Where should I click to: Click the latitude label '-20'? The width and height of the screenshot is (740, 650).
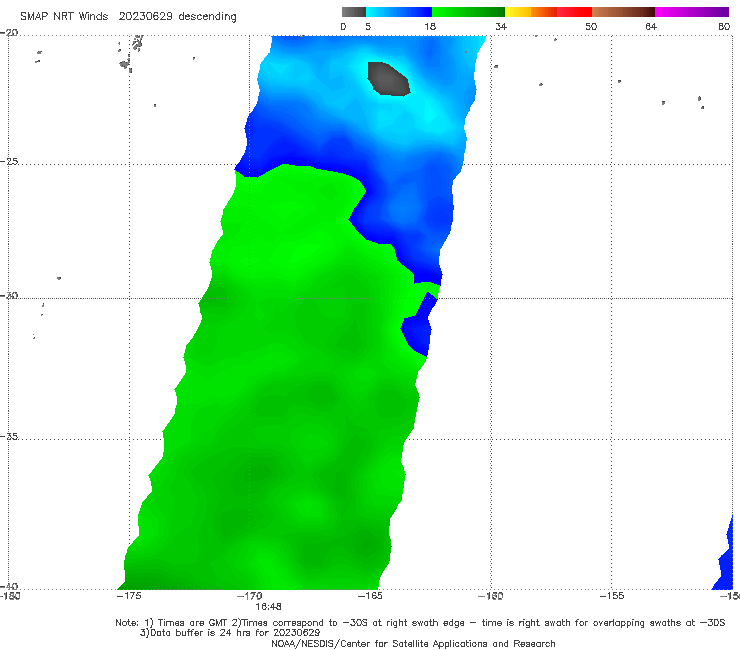pos(9,33)
